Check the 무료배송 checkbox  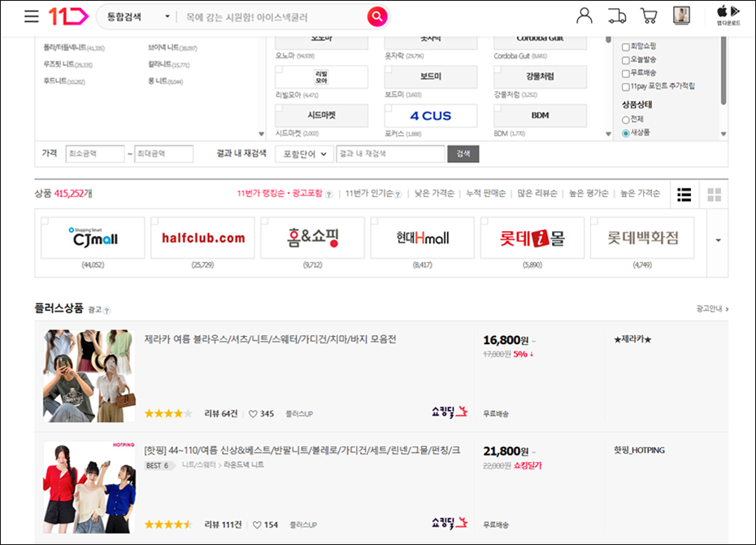[x=626, y=73]
